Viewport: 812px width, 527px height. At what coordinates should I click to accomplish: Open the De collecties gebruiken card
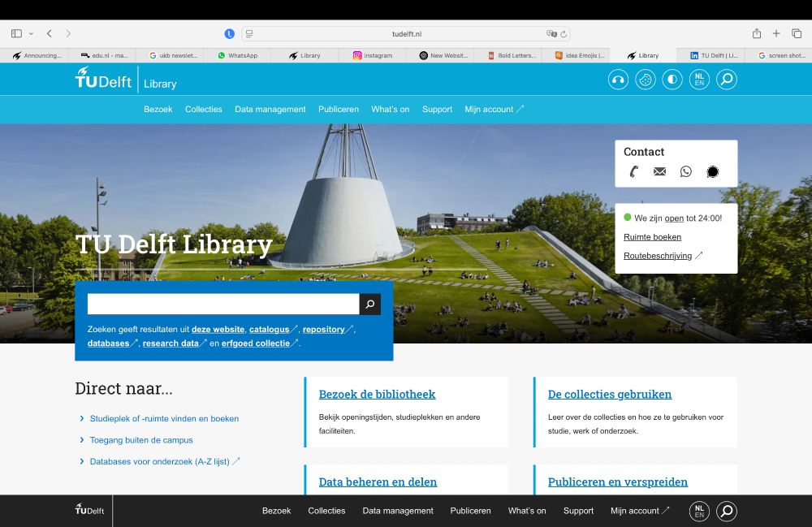(610, 395)
